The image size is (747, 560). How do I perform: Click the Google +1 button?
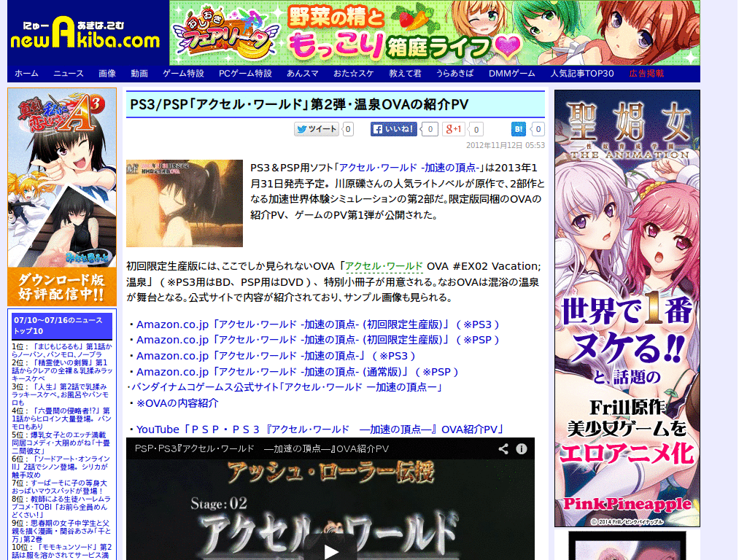point(454,129)
